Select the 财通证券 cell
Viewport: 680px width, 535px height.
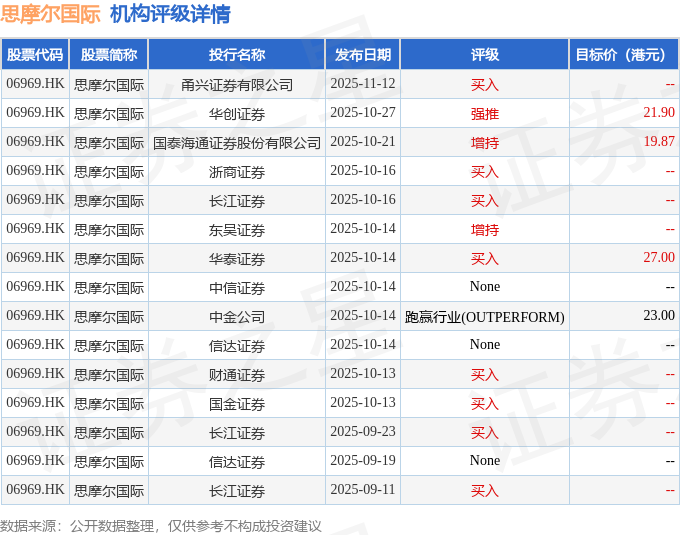point(237,375)
